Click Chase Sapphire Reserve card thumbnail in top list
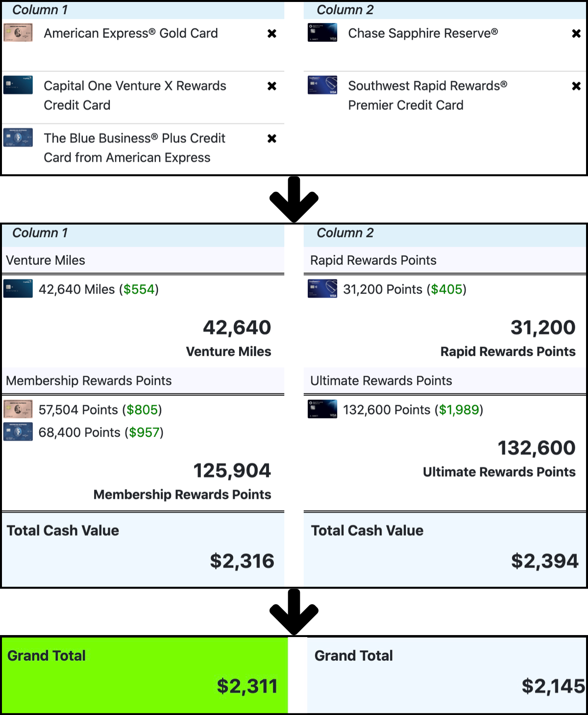The height and width of the screenshot is (715, 588). 322,32
